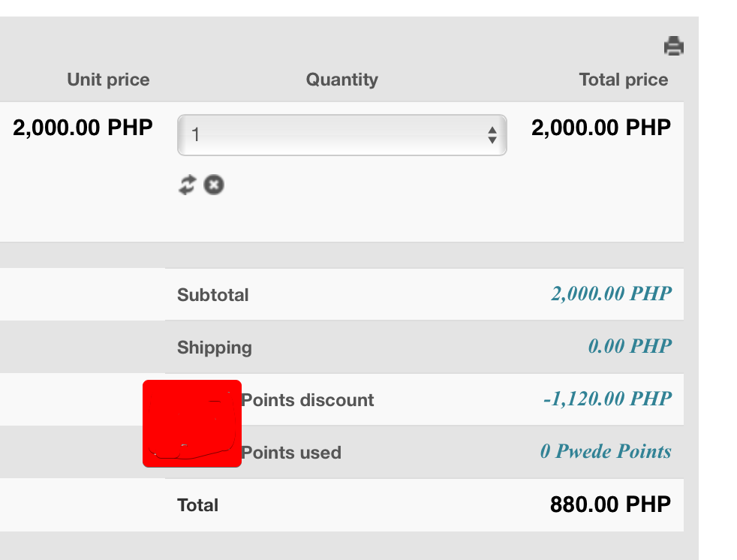This screenshot has width=737, height=560.
Task: Click the Points discount label
Action: point(307,400)
